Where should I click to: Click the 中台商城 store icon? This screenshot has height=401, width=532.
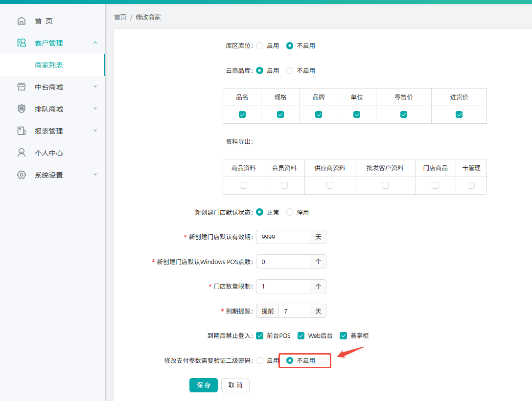point(22,87)
